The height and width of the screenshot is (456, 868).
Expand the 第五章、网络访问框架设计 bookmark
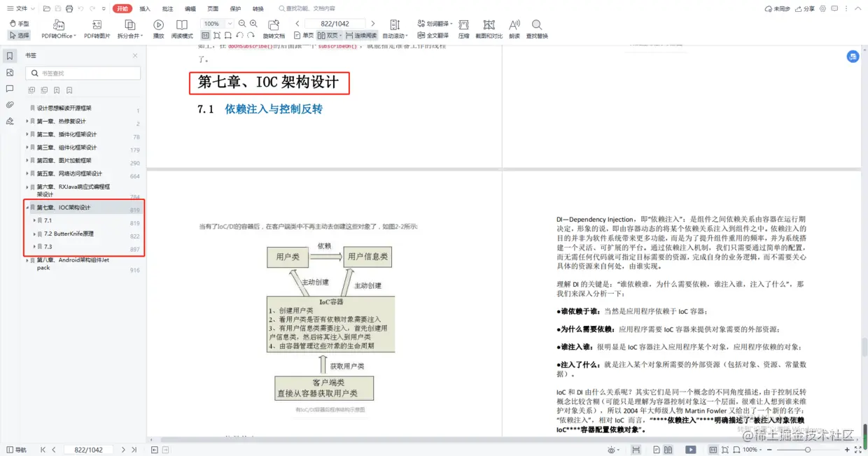pos(27,173)
